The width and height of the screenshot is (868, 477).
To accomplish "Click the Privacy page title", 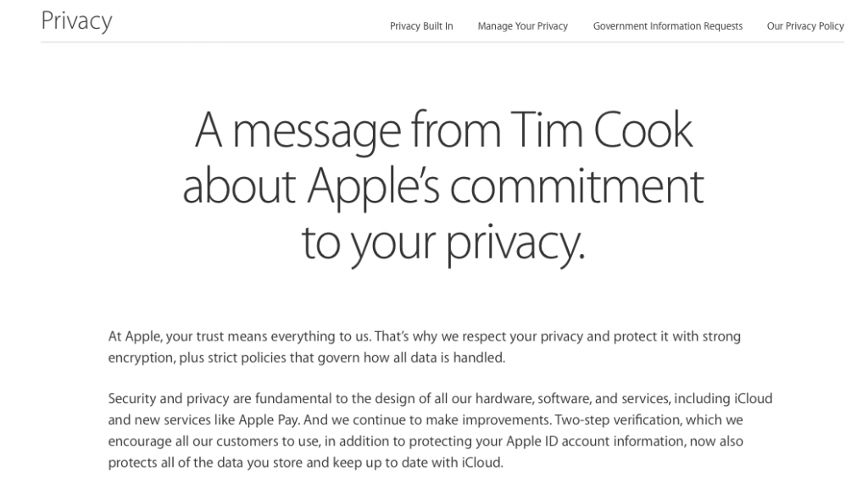I will coord(76,21).
